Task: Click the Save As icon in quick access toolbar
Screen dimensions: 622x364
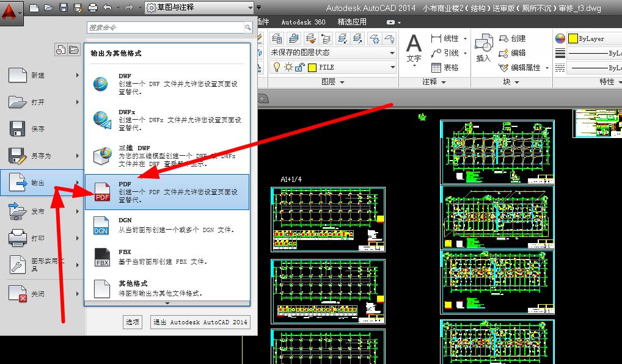Action: [x=78, y=7]
